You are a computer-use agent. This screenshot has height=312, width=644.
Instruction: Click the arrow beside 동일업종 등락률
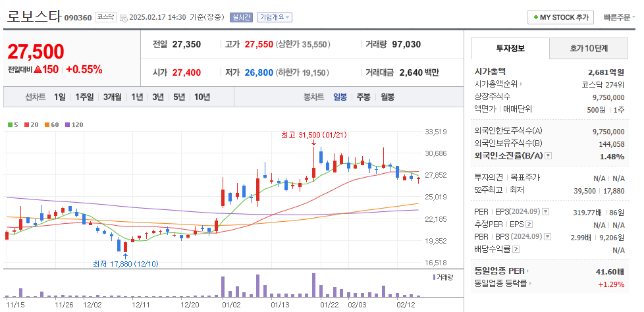(530, 283)
